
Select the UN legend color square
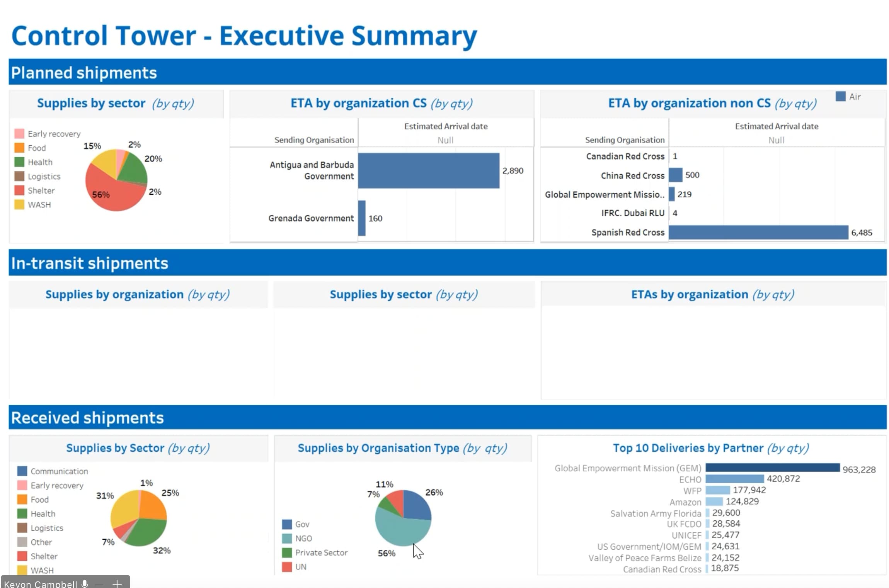click(x=287, y=567)
